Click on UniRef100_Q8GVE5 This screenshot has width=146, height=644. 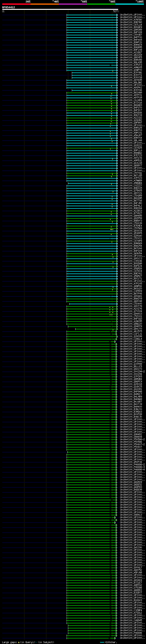[131, 58]
